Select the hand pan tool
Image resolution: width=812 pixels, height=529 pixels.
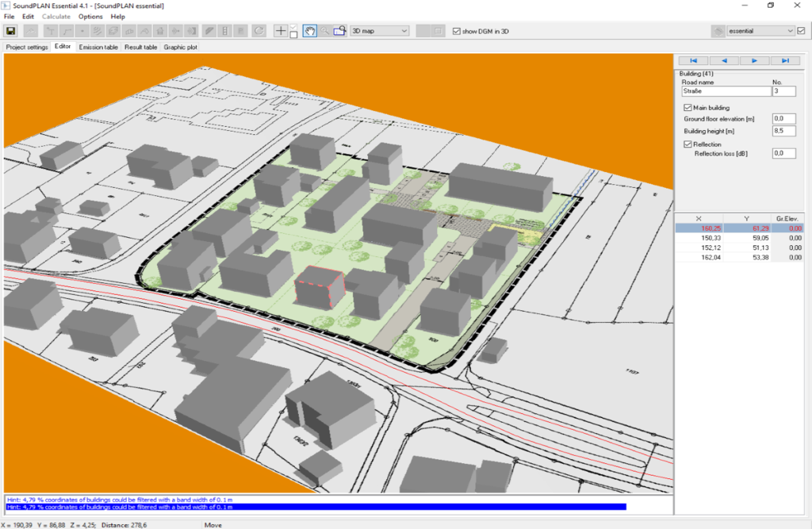click(x=310, y=31)
